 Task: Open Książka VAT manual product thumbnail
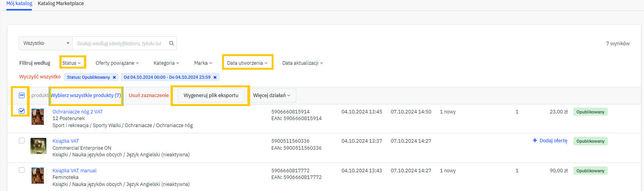pos(38,175)
